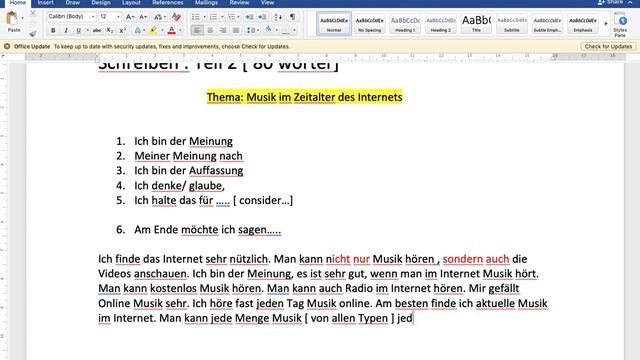Apply the Subtitle style
Viewport: 640px width, 360px height.
[512, 23]
